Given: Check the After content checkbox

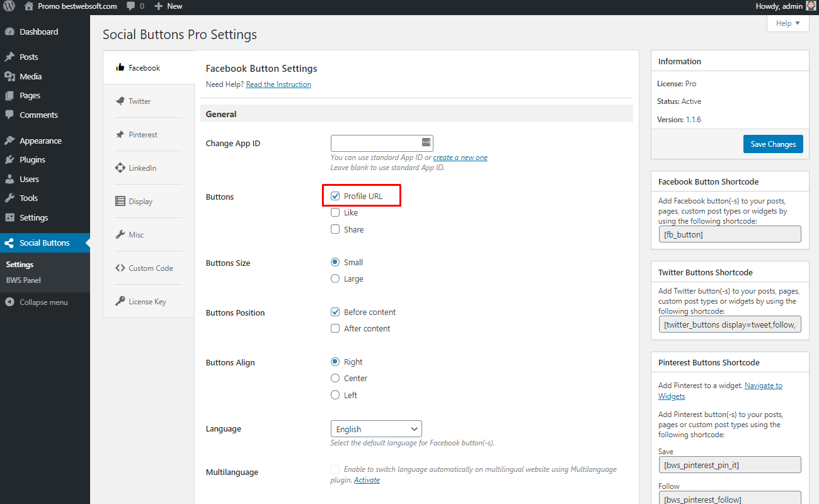Looking at the screenshot, I should tap(335, 328).
